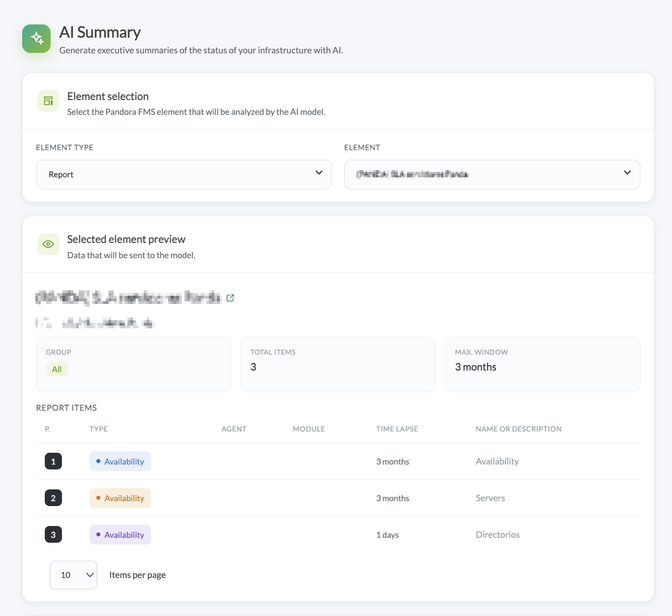This screenshot has height=616, width=672.
Task: Open the report via external link icon
Action: coord(230,298)
